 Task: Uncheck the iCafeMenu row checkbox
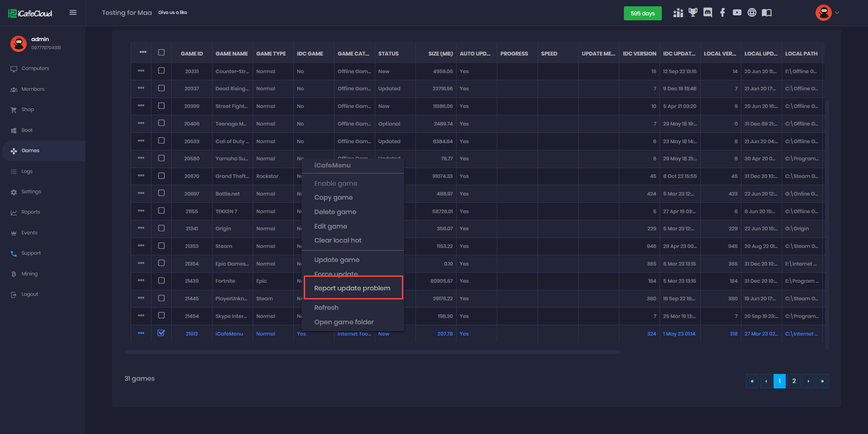161,333
